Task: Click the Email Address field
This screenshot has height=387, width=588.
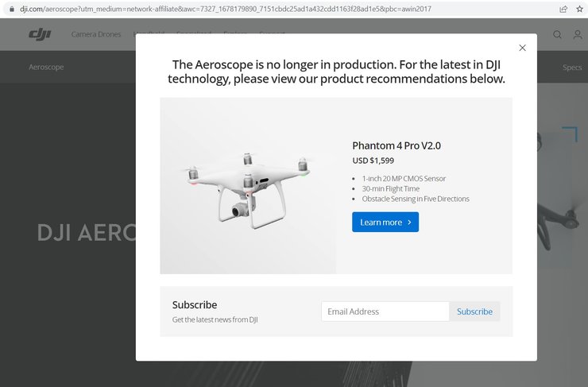Action: coord(385,312)
